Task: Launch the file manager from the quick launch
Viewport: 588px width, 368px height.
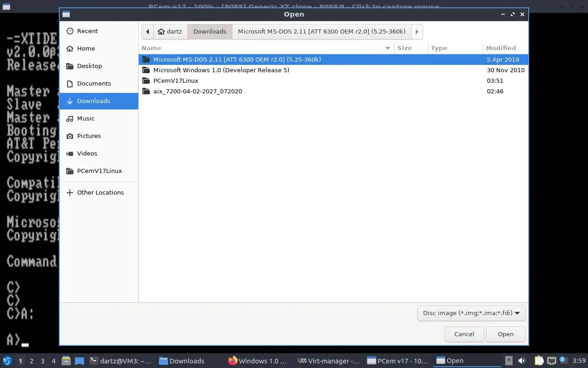Action: tap(66, 361)
